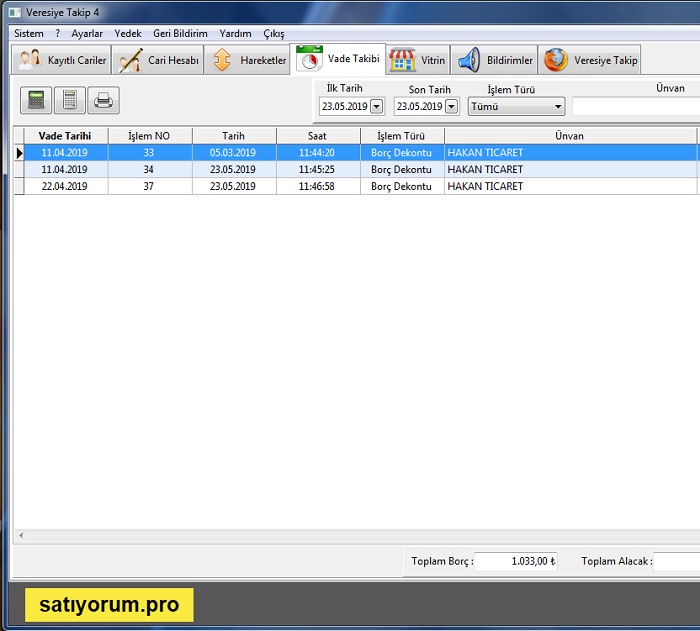700x631 pixels.
Task: Expand the İlk Tarih date picker arrow
Action: [x=377, y=106]
